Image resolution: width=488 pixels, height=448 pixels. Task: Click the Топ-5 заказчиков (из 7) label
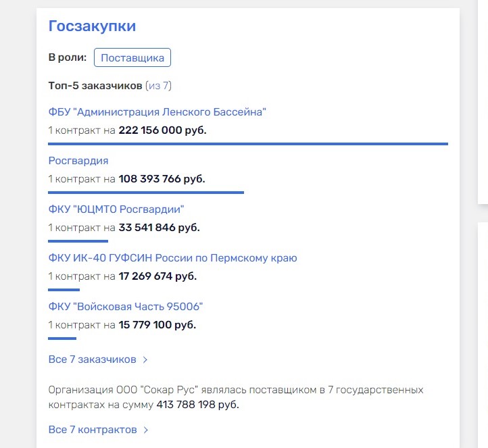click(110, 86)
